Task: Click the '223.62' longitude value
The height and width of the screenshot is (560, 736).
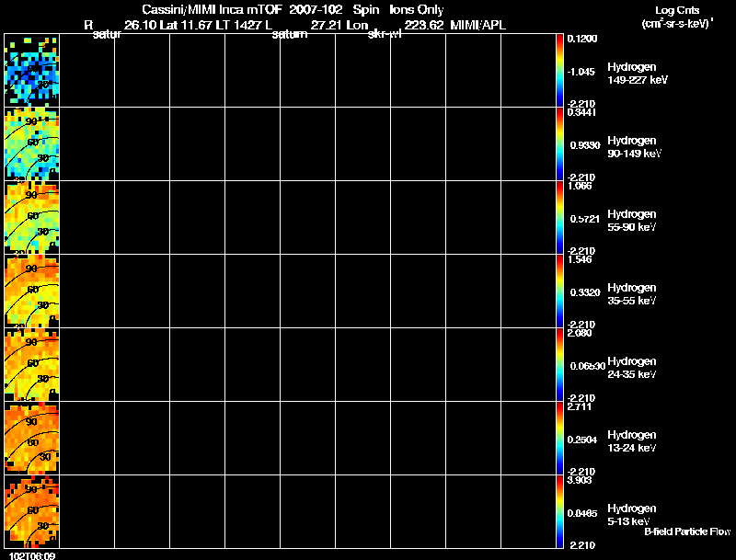Action: 424,26
